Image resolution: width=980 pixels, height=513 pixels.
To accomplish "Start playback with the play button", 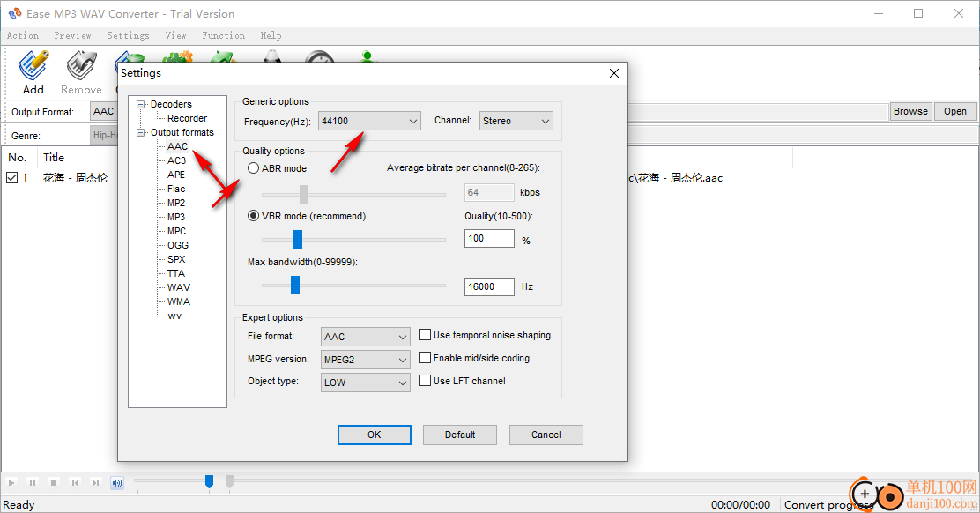I will pos(11,482).
